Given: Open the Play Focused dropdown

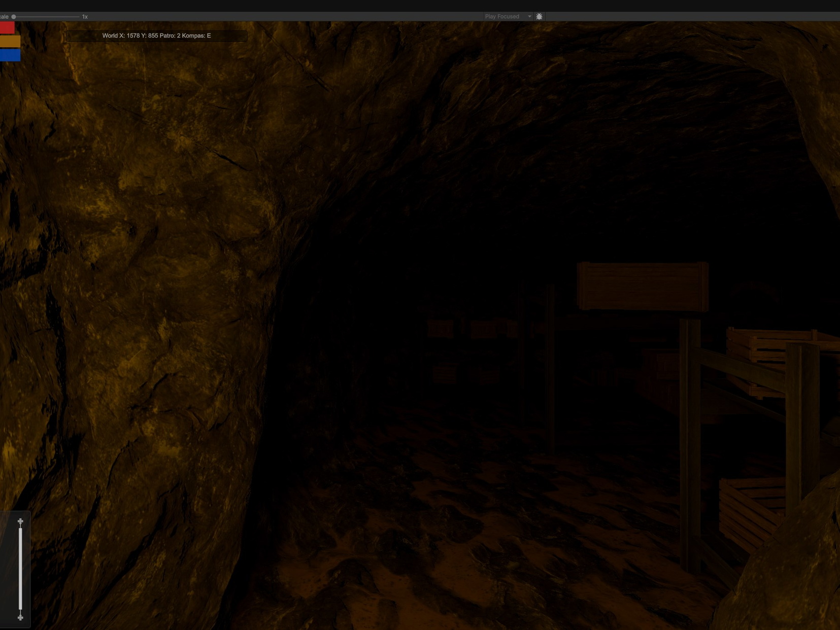Looking at the screenshot, I should [503, 16].
